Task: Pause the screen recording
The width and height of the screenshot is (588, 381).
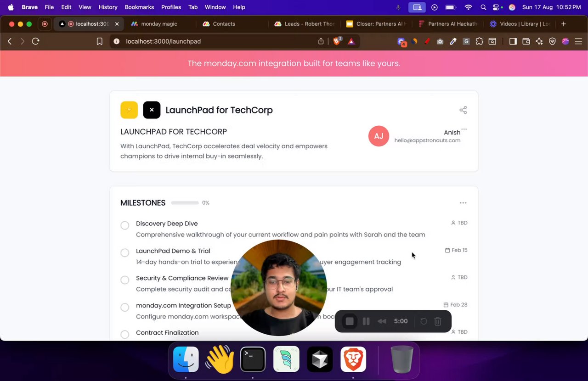Action: [x=366, y=321]
